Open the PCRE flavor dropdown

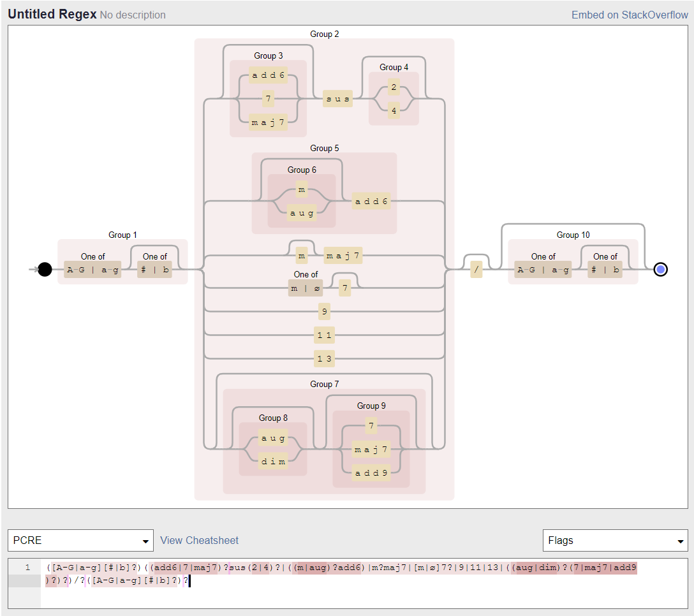[80, 540]
